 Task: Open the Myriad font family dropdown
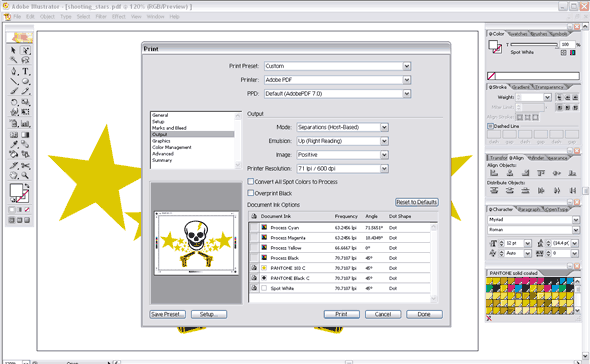tap(576, 219)
